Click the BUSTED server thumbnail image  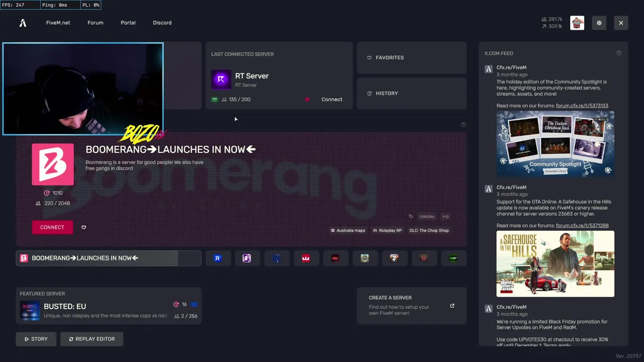click(30, 311)
